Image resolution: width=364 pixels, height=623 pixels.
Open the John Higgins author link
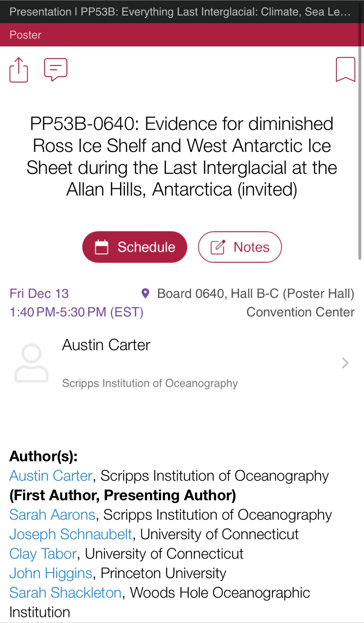(x=51, y=573)
